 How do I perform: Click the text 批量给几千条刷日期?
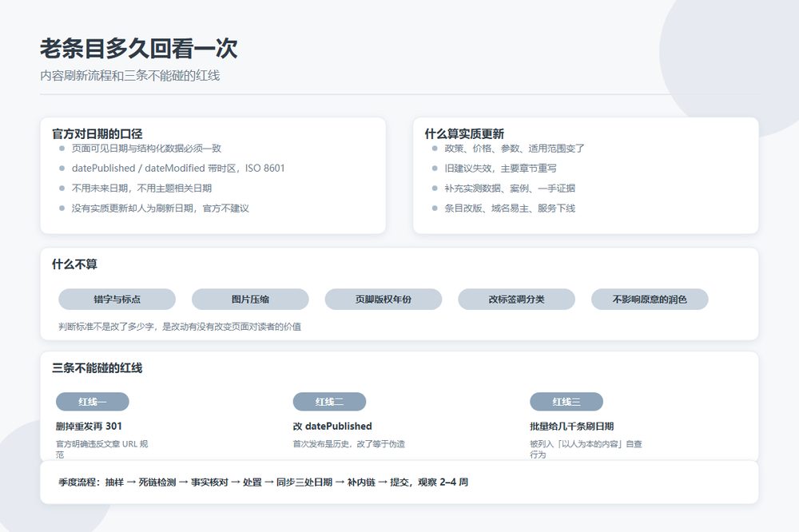572,426
